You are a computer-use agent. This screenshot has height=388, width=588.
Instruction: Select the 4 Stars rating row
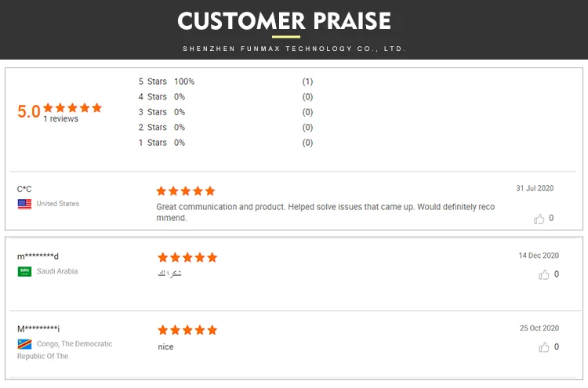(x=225, y=97)
